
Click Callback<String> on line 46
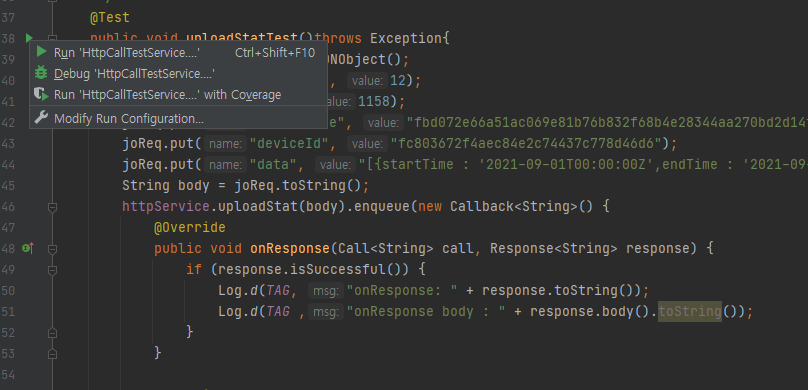514,207
